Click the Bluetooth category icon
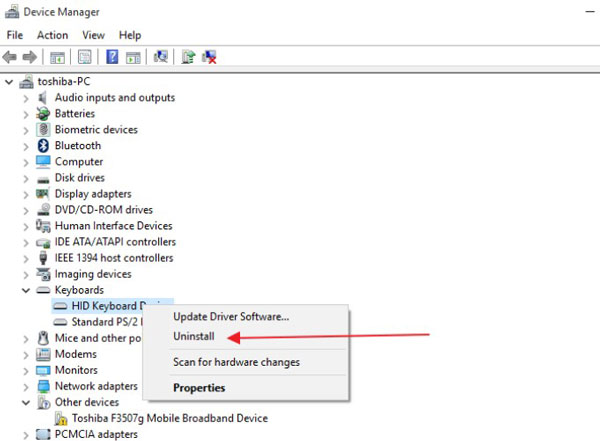This screenshot has height=441, width=600. [43, 146]
